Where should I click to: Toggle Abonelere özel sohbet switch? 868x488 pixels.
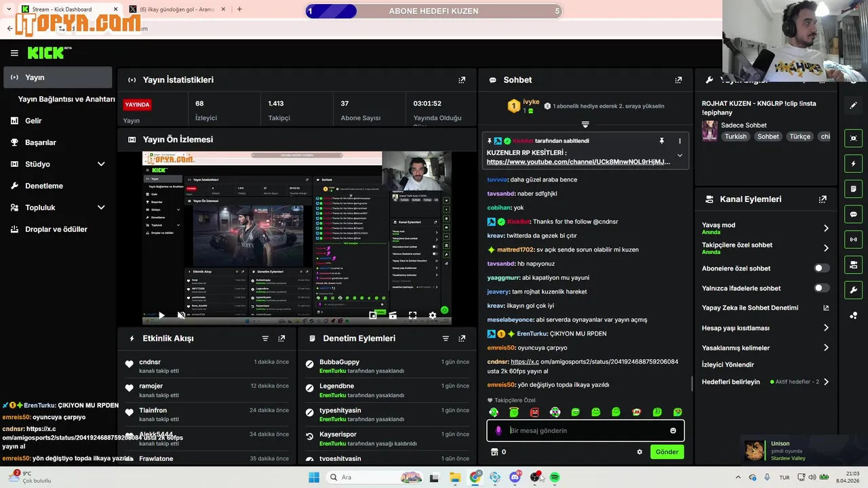[821, 268]
